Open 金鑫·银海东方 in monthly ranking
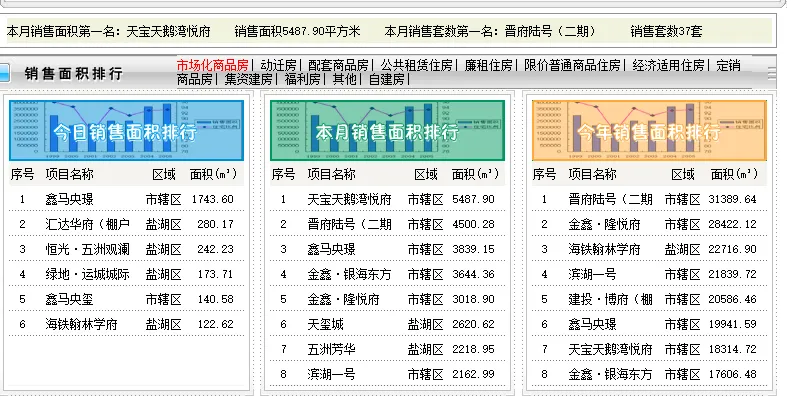791x405 pixels. click(350, 274)
